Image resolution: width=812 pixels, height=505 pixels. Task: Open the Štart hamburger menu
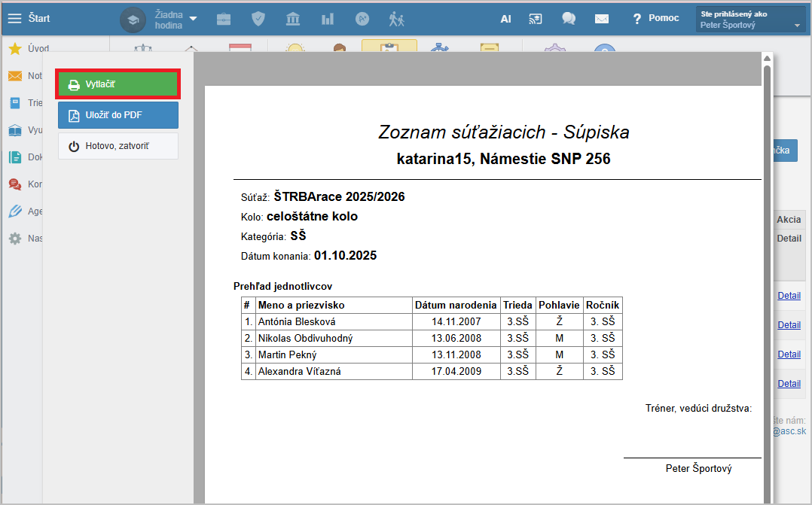point(15,18)
